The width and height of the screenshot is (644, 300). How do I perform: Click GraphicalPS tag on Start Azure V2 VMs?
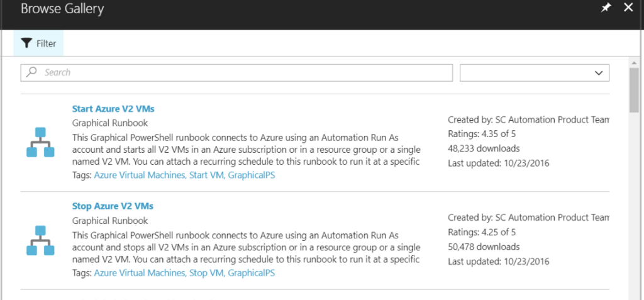click(x=252, y=175)
